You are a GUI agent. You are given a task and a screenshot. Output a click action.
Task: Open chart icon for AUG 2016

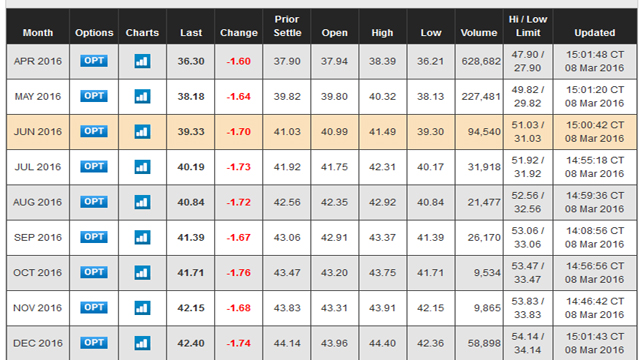point(142,202)
